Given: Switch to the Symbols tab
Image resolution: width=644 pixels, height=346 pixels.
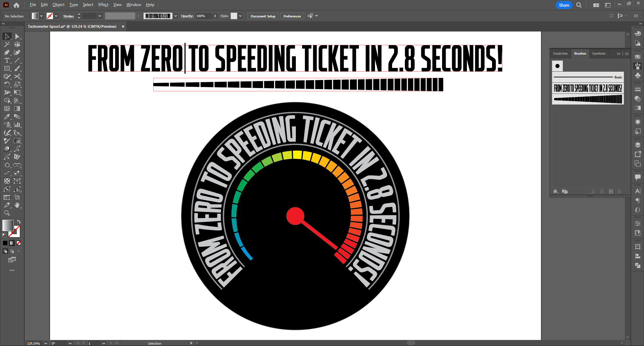Looking at the screenshot, I should pos(599,54).
